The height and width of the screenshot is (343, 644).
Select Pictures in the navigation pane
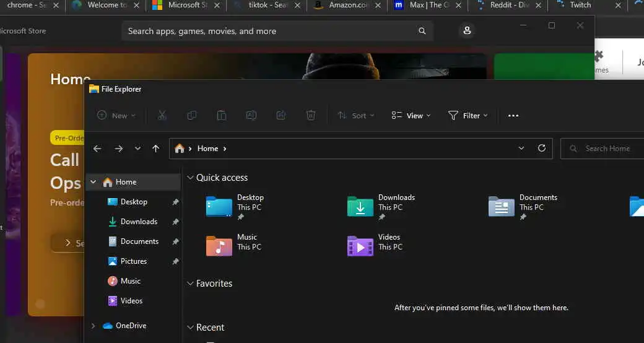134,261
